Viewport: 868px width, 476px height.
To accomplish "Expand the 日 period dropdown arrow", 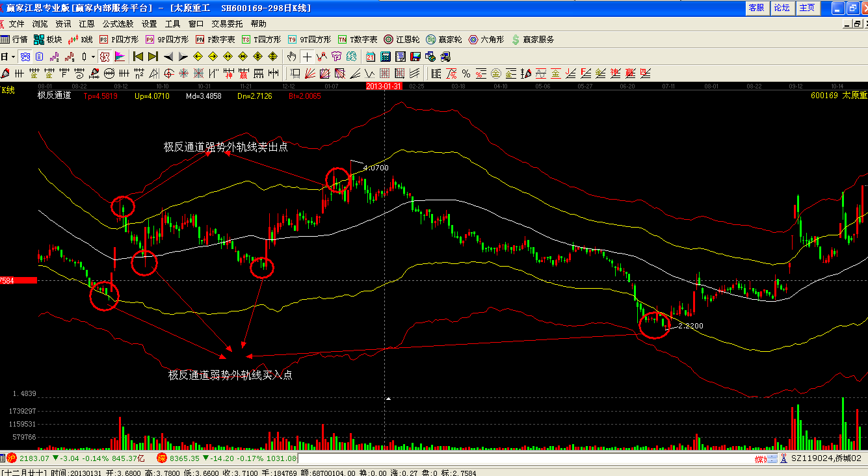I will pos(12,57).
